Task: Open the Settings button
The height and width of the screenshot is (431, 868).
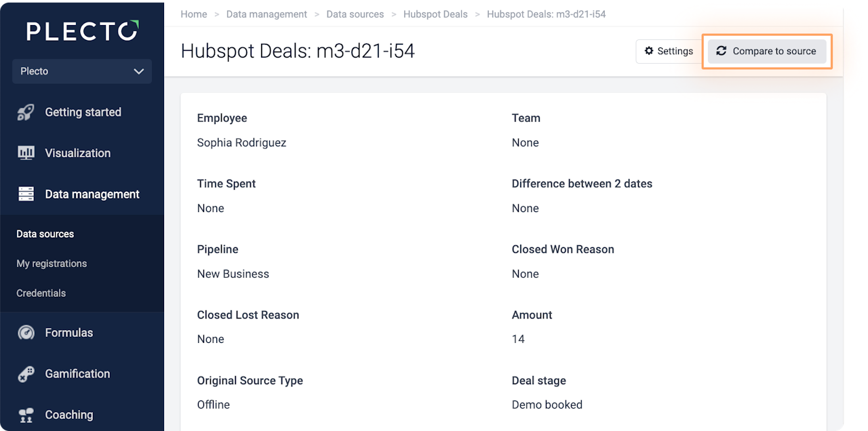Action: pos(669,52)
